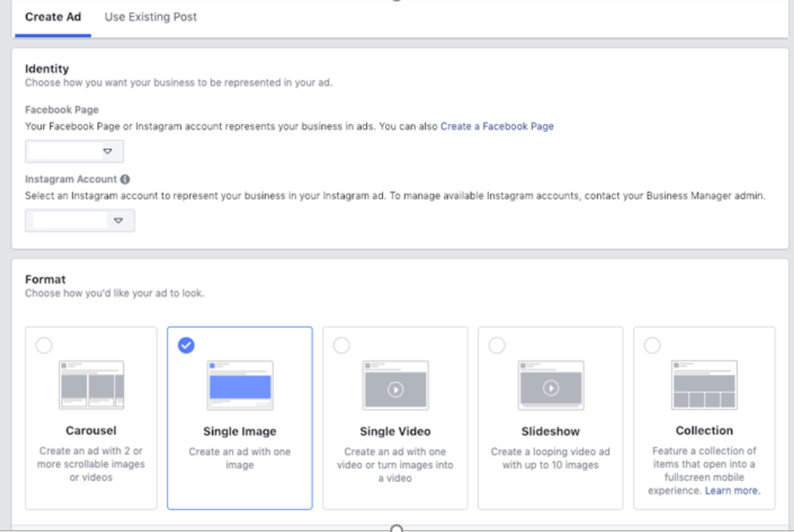794x532 pixels.
Task: Select the Single Video format radio button
Action: (x=341, y=345)
